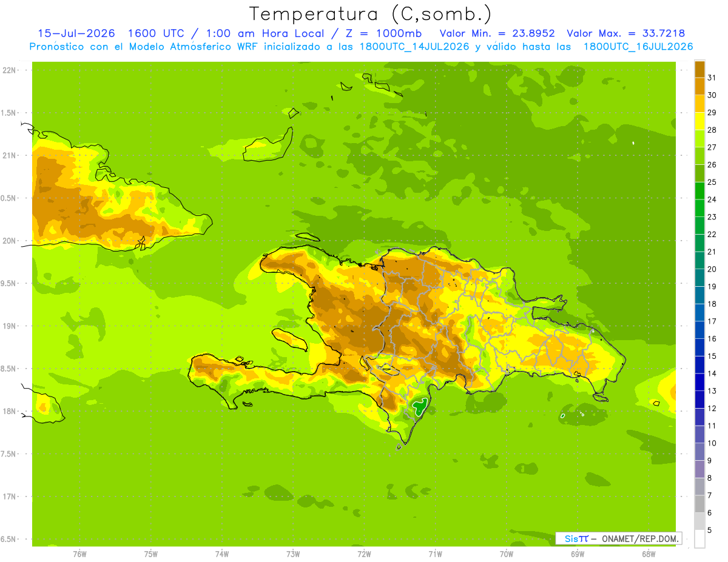Click the "0.5N" latitude axis label

[9, 198]
